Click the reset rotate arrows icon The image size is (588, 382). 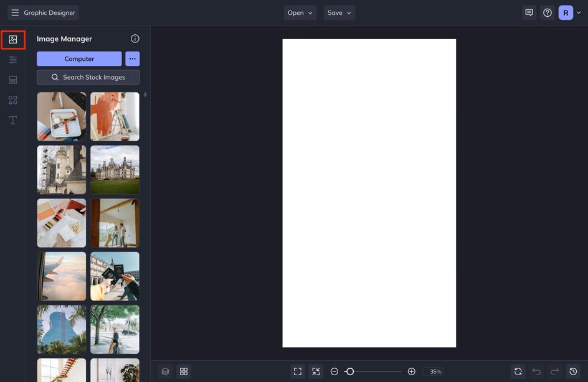(518, 371)
